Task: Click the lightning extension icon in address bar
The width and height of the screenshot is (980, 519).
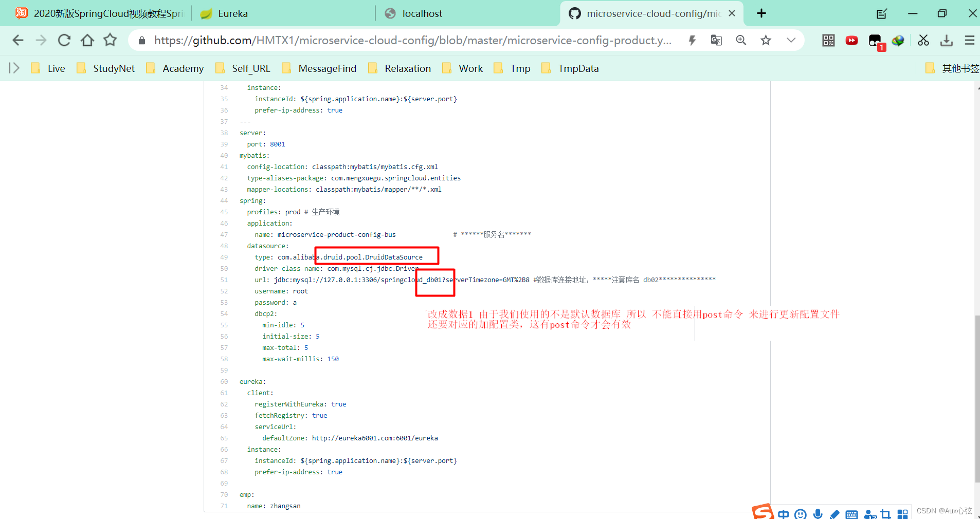Action: click(692, 41)
